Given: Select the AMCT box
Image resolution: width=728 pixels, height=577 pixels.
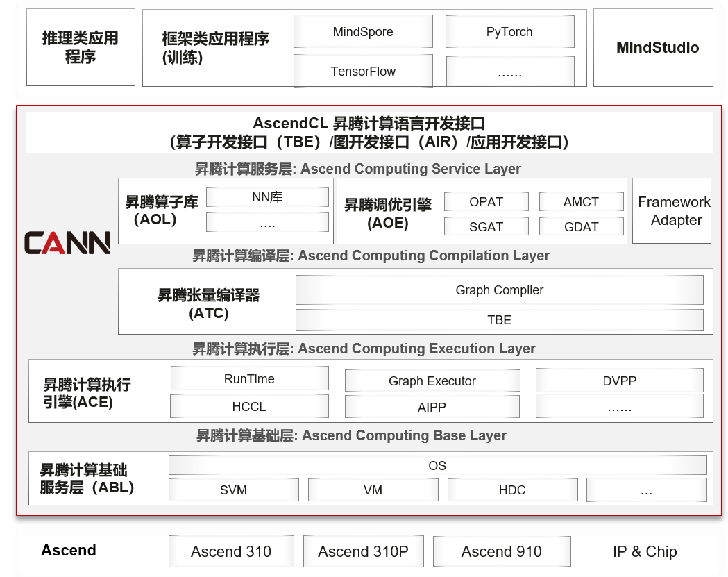Looking at the screenshot, I should (581, 201).
